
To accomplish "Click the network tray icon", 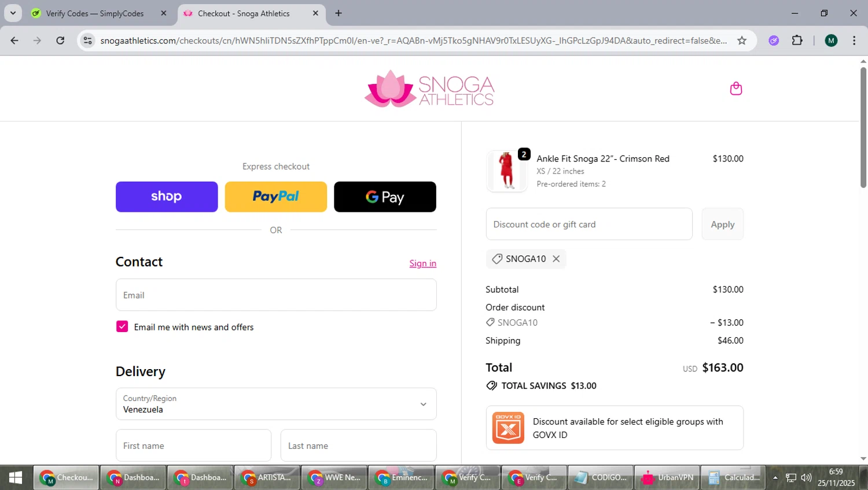I will click(791, 478).
